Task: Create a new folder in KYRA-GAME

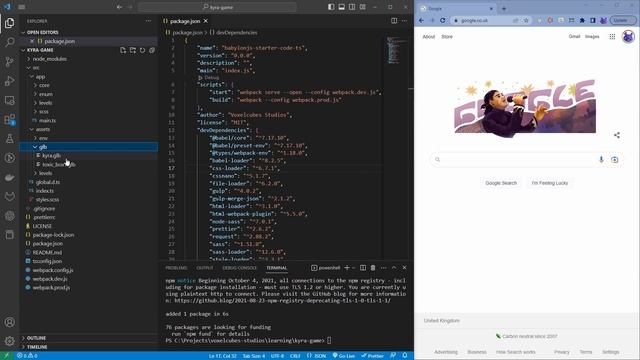Action: [133, 50]
